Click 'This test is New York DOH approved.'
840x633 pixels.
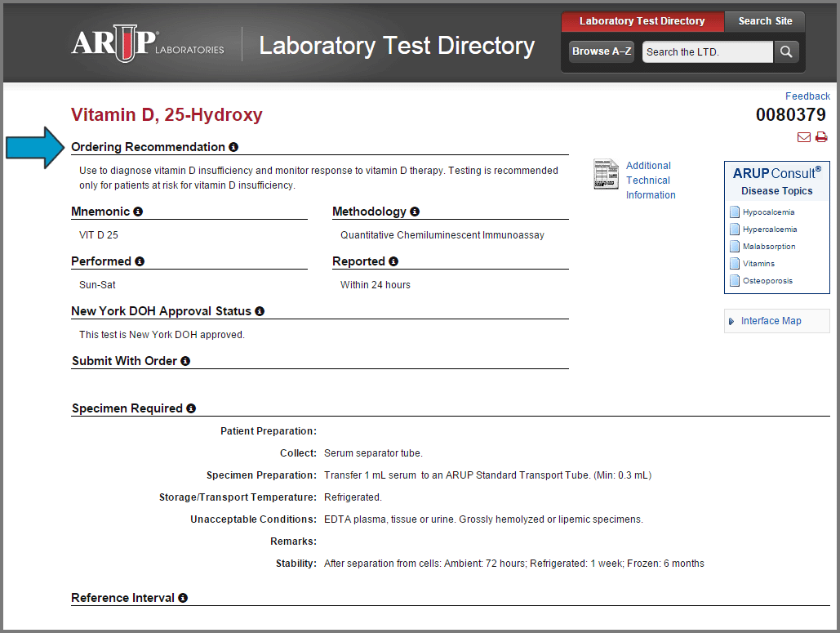[162, 335]
